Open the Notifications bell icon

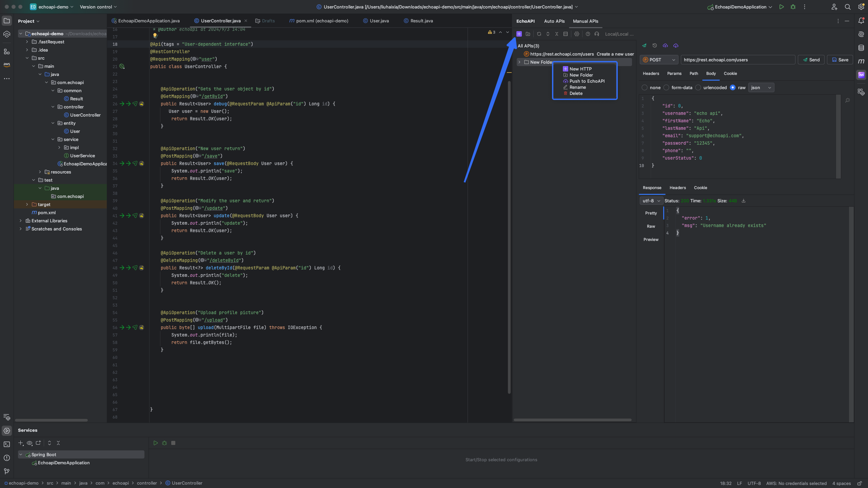861,21
